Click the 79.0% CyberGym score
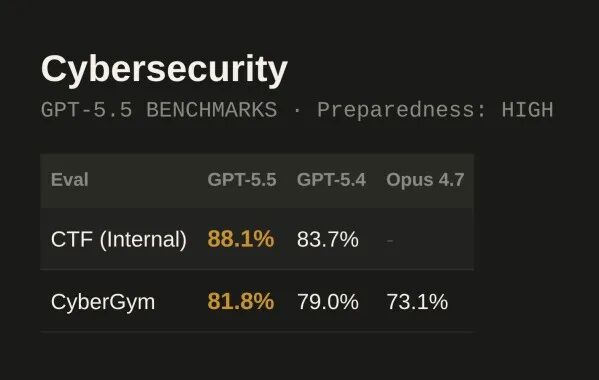 tap(328, 301)
